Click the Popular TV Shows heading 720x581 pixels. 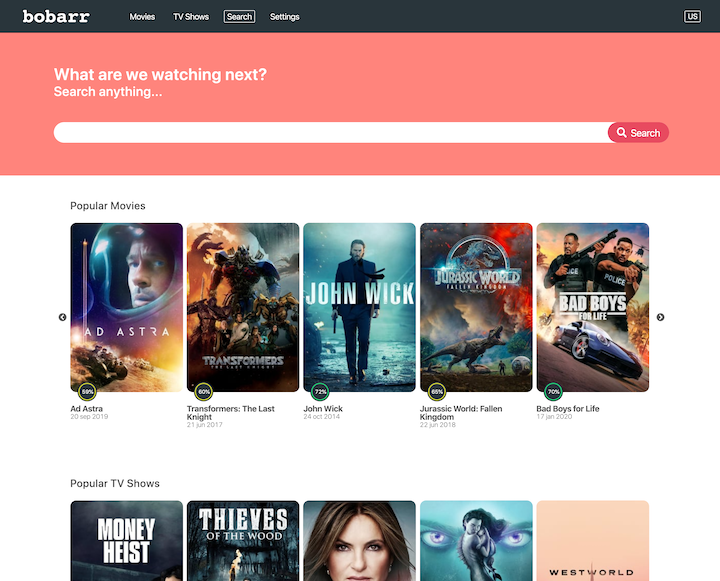click(x=115, y=484)
